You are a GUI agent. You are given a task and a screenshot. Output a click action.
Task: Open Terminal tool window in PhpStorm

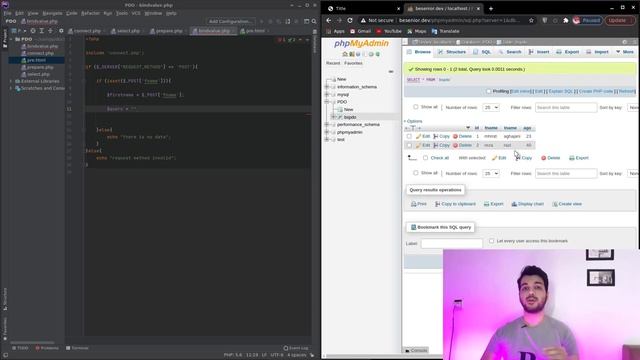[x=77, y=348]
